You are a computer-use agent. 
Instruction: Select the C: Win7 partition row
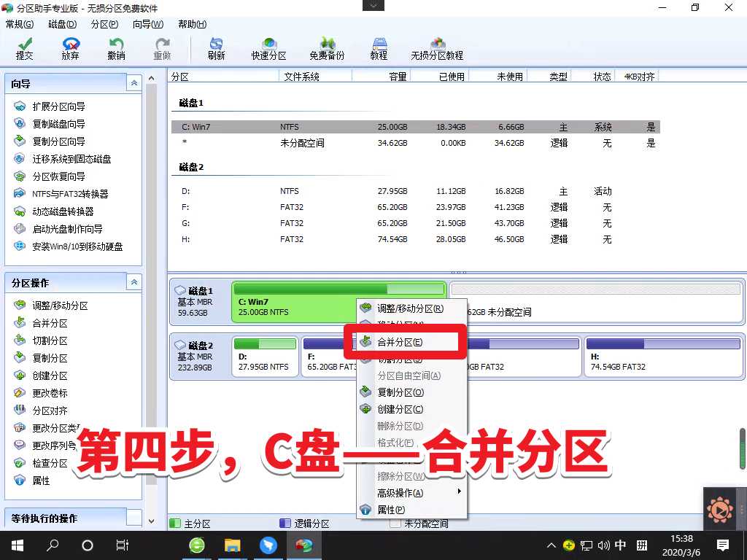click(415, 127)
